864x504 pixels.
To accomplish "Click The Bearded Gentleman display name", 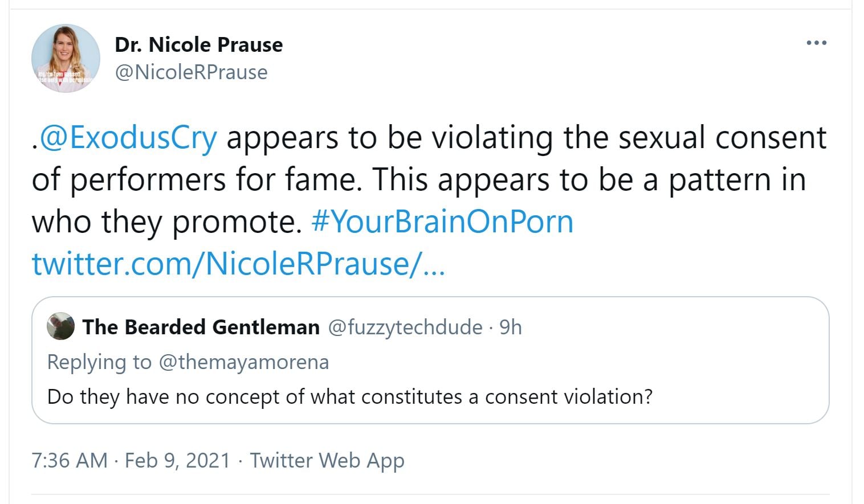I will (x=201, y=327).
